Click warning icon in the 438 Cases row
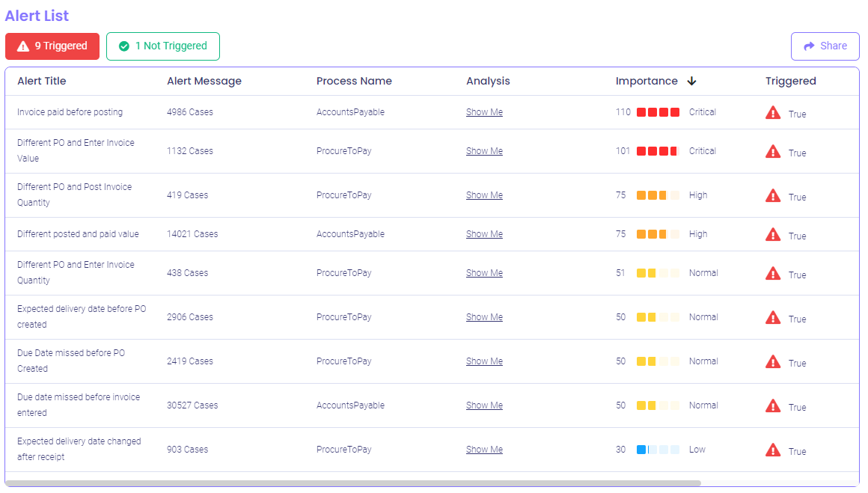The height and width of the screenshot is (493, 868). point(773,273)
